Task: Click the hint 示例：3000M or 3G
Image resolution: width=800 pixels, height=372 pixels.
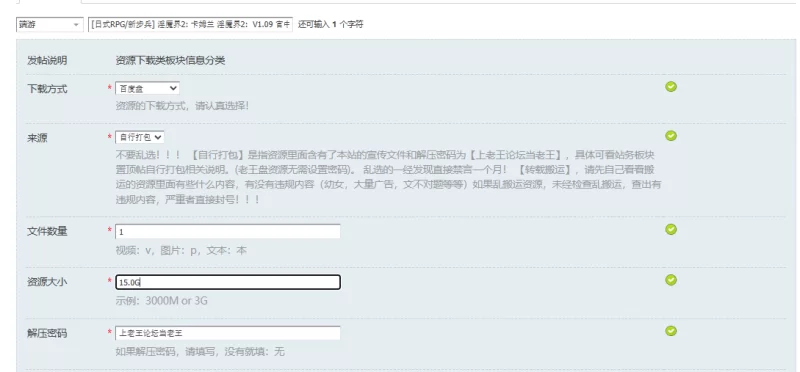Action: [161, 301]
